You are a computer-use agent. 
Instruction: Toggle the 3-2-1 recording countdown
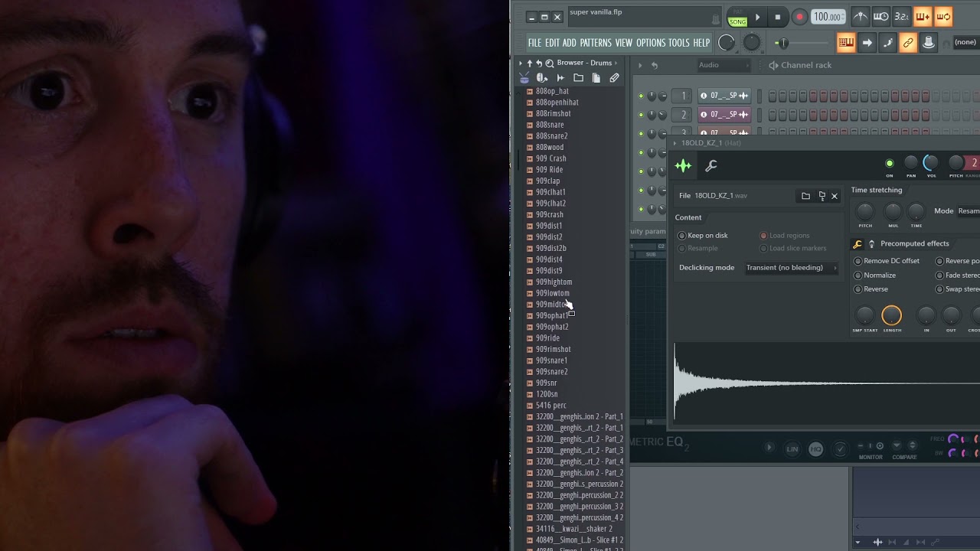pyautogui.click(x=902, y=17)
